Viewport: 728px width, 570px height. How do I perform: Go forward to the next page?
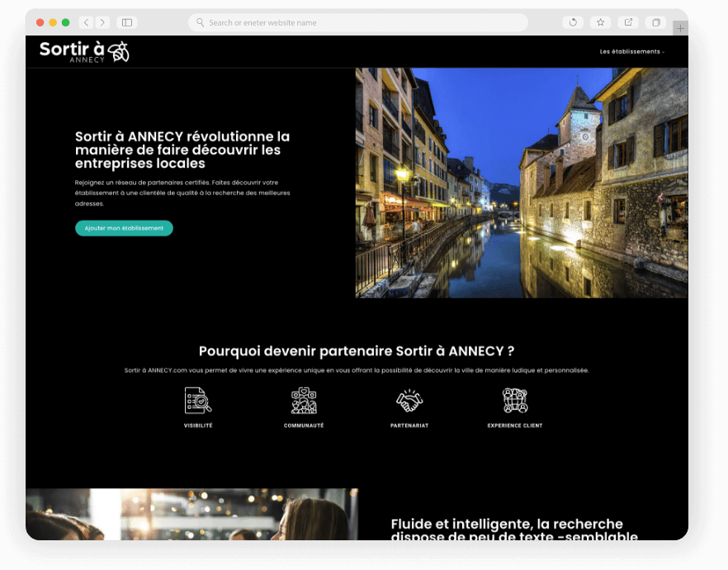102,22
